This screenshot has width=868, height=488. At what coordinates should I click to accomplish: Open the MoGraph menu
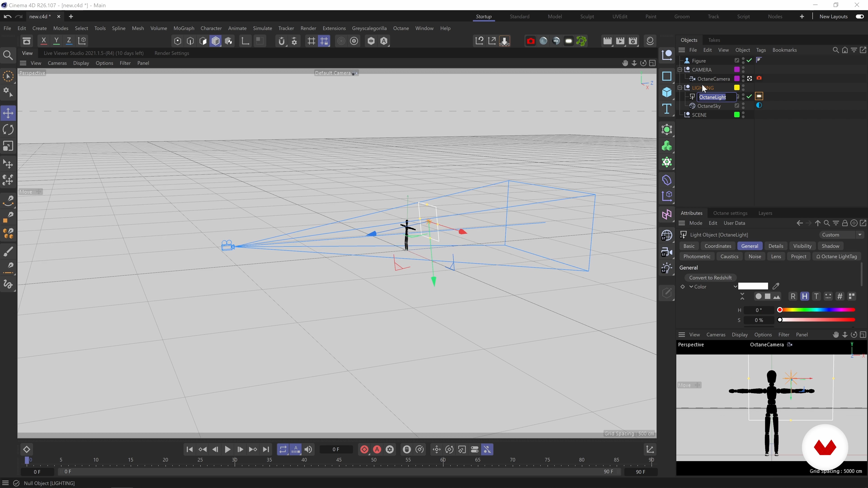coord(184,28)
